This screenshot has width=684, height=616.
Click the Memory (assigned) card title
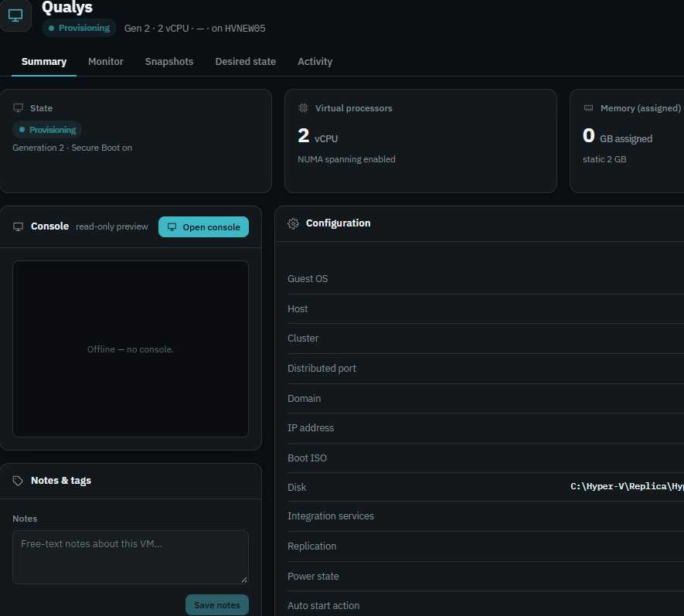tap(641, 108)
